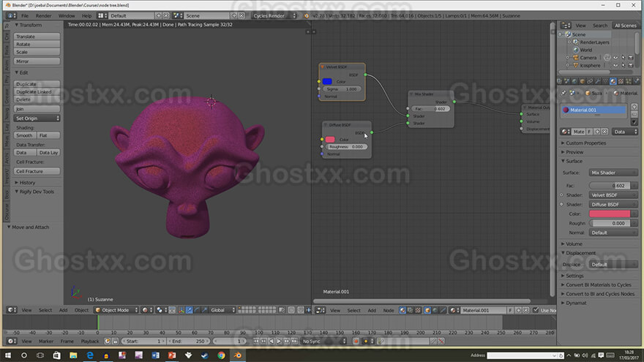Screen dimensions: 644x362
Task: Open the World properties tab
Action: click(x=574, y=81)
